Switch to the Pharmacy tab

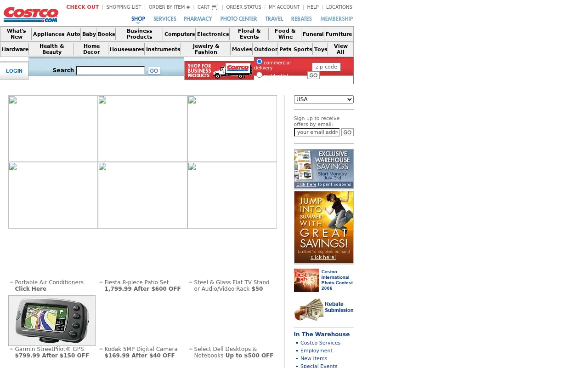point(198,19)
